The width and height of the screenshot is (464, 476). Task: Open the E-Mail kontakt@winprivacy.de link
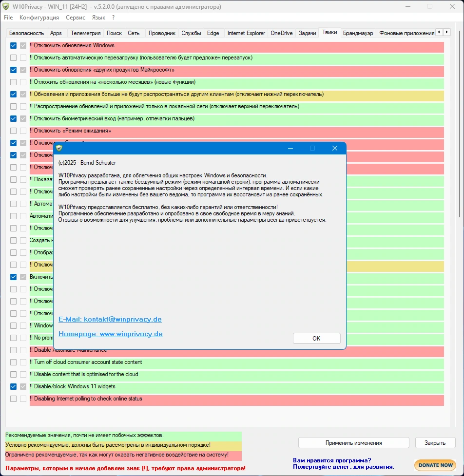tap(110, 319)
